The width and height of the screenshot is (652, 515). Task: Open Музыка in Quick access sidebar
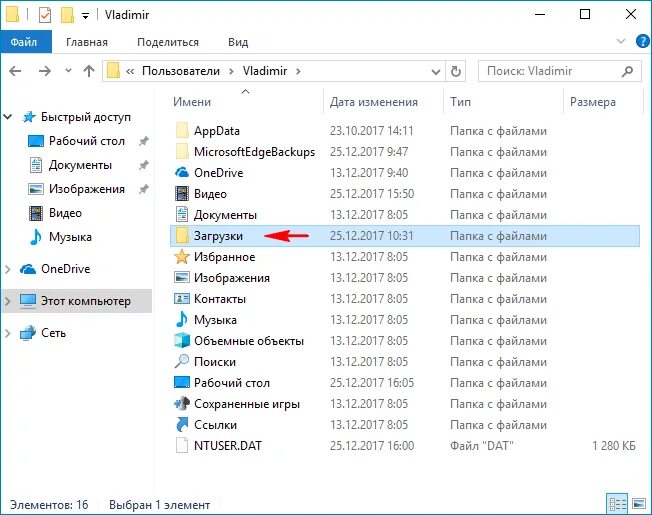(x=70, y=237)
